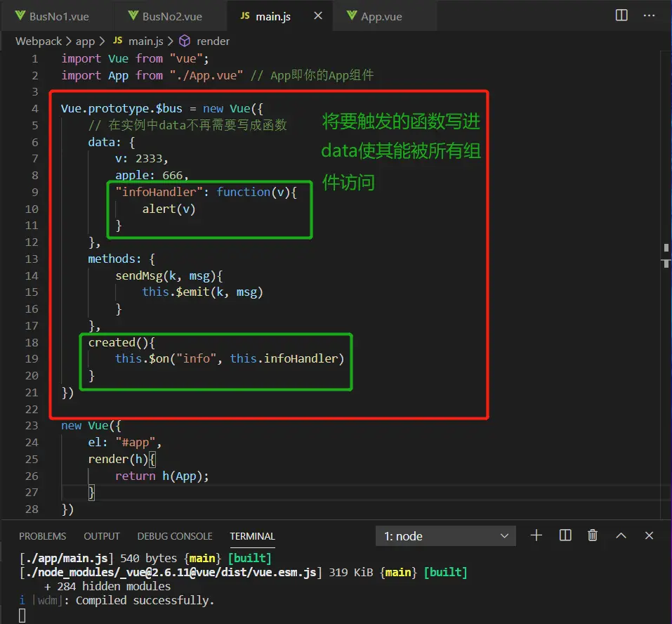Image resolution: width=672 pixels, height=624 pixels.
Task: Click line number 4 in gutter
Action: (x=34, y=108)
